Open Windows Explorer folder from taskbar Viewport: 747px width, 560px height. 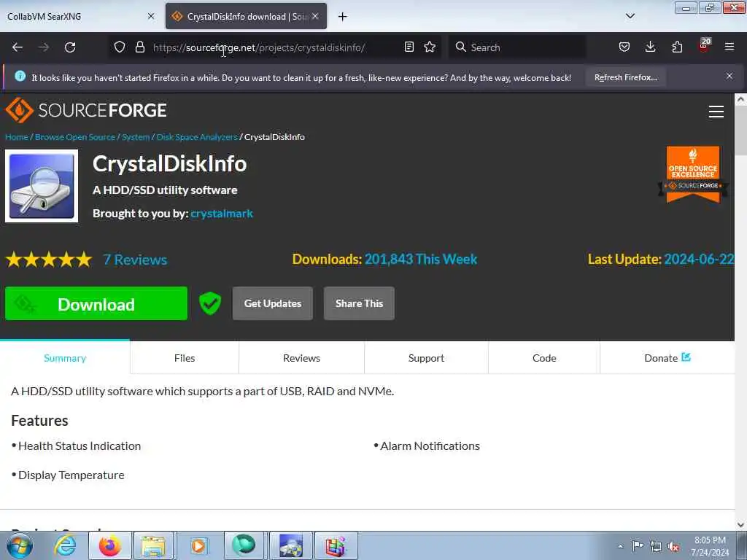tap(153, 545)
